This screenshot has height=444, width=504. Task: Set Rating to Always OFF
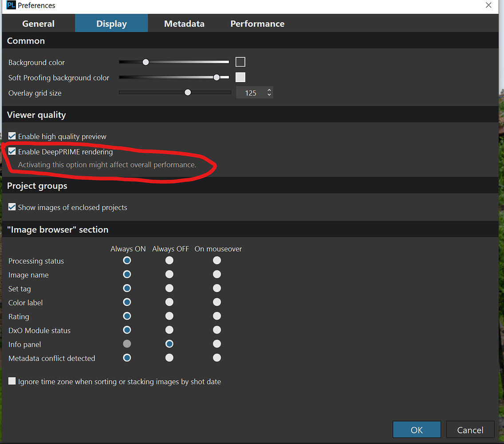tap(169, 316)
